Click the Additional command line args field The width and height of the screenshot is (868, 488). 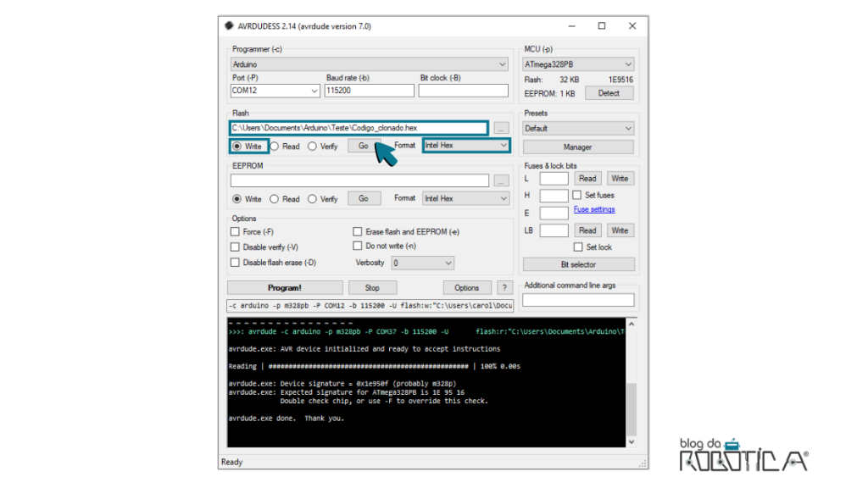pyautogui.click(x=578, y=300)
